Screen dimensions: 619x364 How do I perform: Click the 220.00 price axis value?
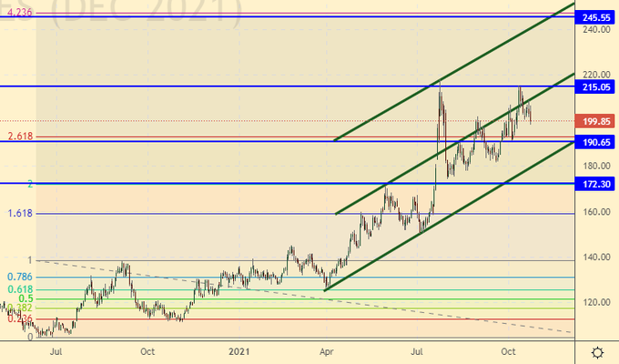tap(596, 75)
